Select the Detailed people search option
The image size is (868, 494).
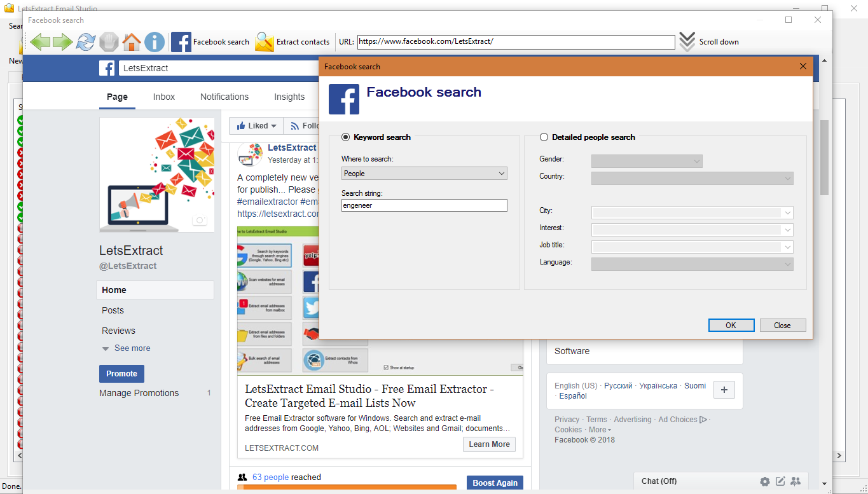point(544,137)
